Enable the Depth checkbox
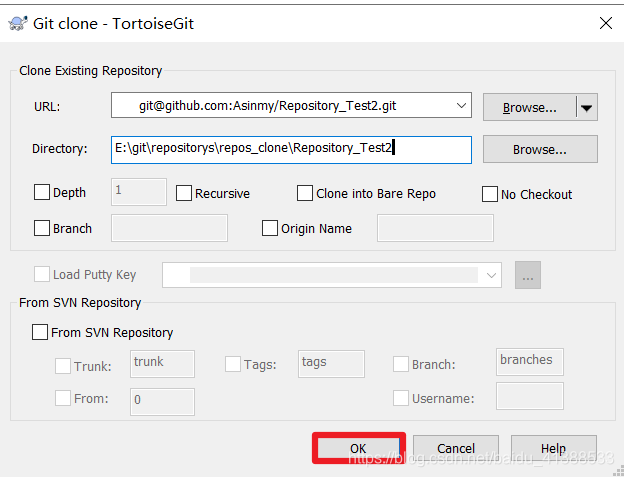The height and width of the screenshot is (477, 624). click(42, 192)
